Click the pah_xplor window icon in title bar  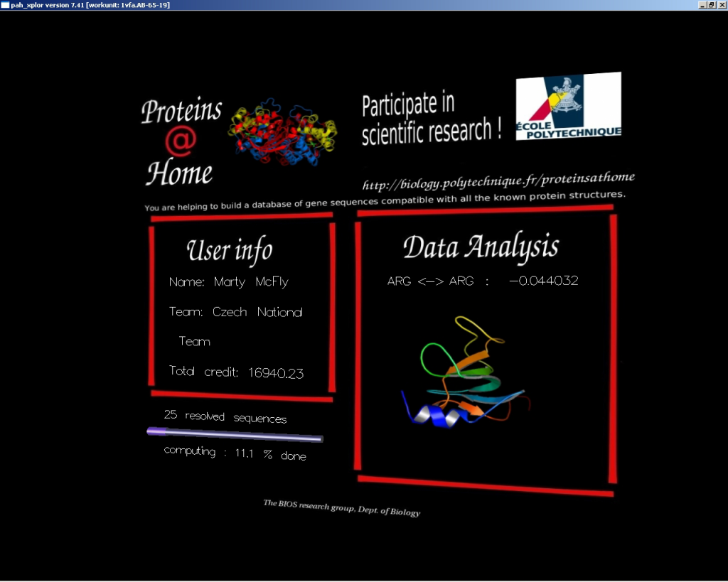[5, 4]
